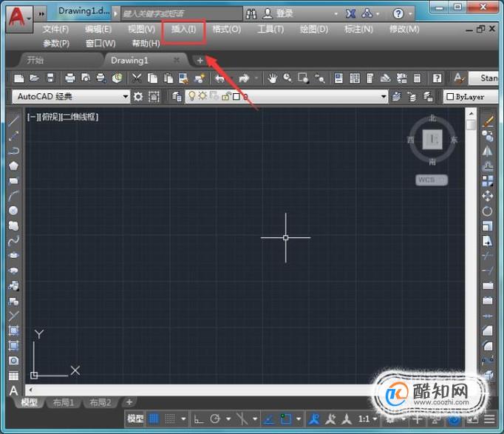Screen dimensions: 504x434
Task: Click the layer 0 color square
Action: [236, 96]
